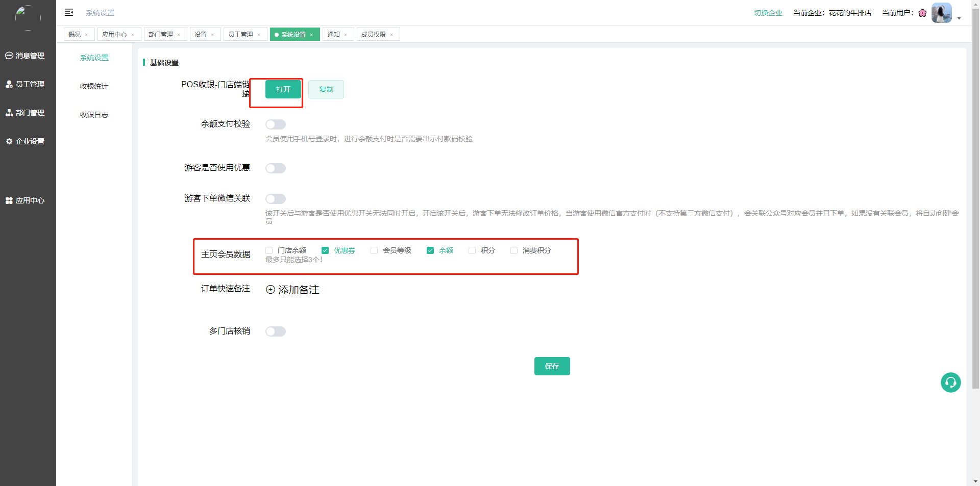Viewport: 980px width, 486px height.
Task: Click the add remark plus icon
Action: 271,290
